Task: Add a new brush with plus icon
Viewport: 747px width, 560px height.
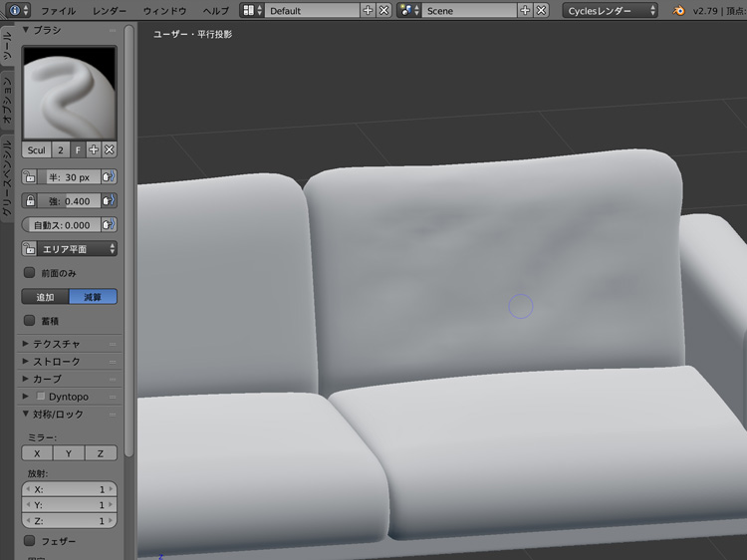Action: (93, 149)
